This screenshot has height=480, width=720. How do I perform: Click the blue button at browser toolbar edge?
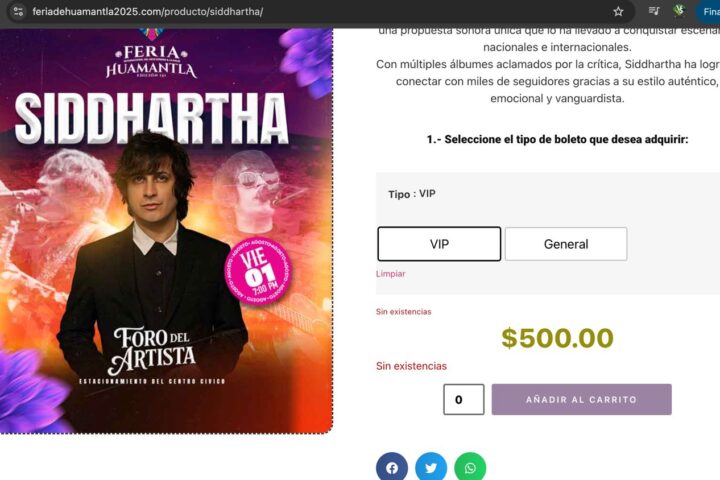coord(709,11)
